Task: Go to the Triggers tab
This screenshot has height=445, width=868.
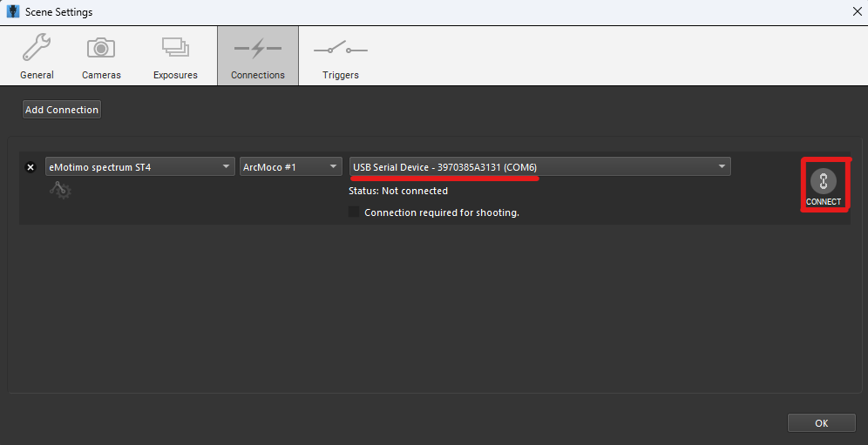Action: pos(341,56)
